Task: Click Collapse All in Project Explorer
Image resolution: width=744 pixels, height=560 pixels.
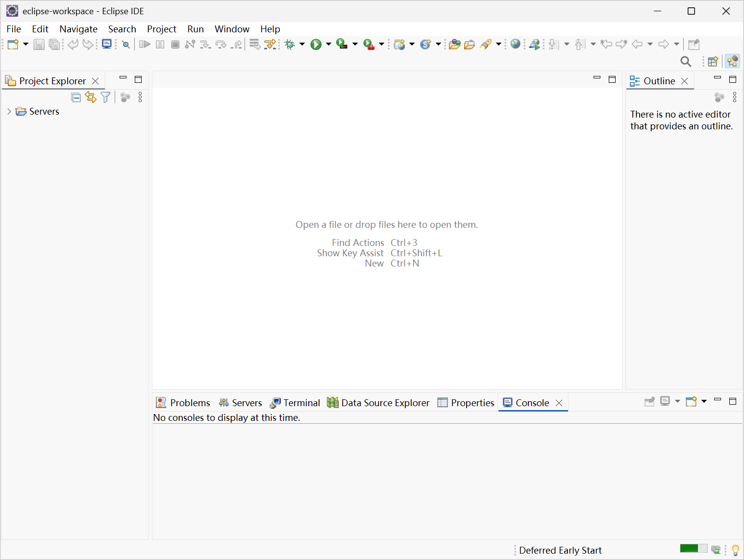Action: pos(76,97)
